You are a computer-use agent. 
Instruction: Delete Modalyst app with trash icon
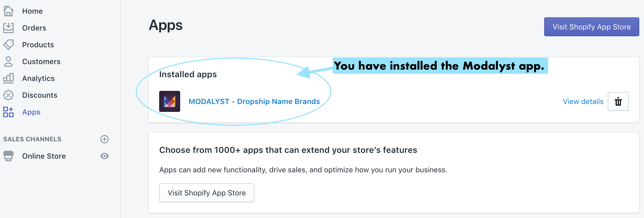618,101
